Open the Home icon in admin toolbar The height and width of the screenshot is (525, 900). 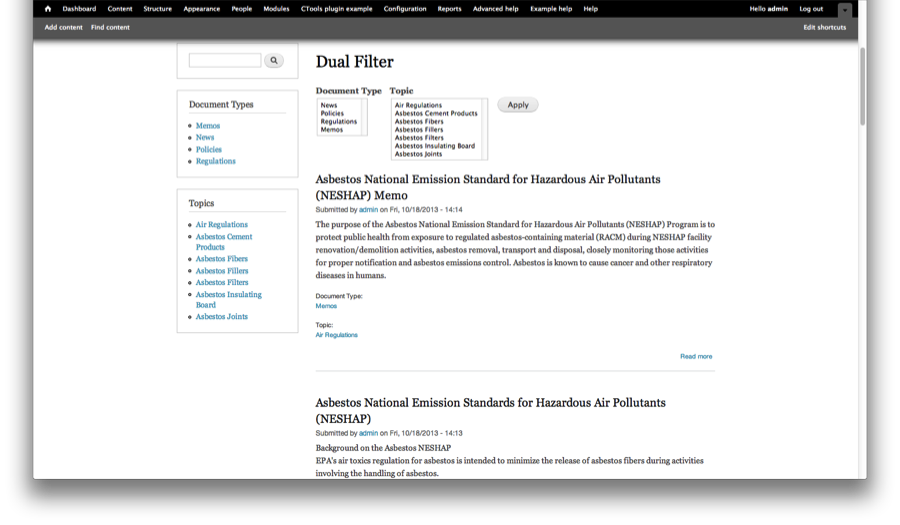pyautogui.click(x=48, y=9)
